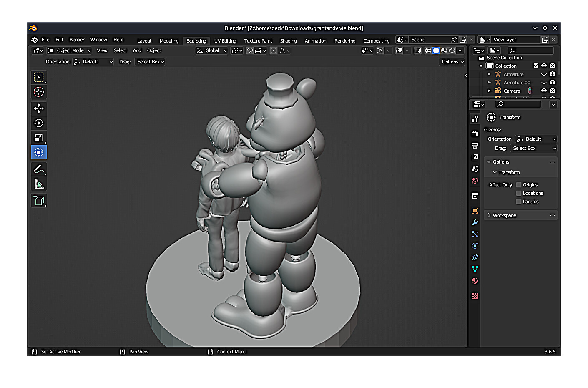The image size is (588, 388).
Task: Enable the Locations checkbox
Action: 519,193
